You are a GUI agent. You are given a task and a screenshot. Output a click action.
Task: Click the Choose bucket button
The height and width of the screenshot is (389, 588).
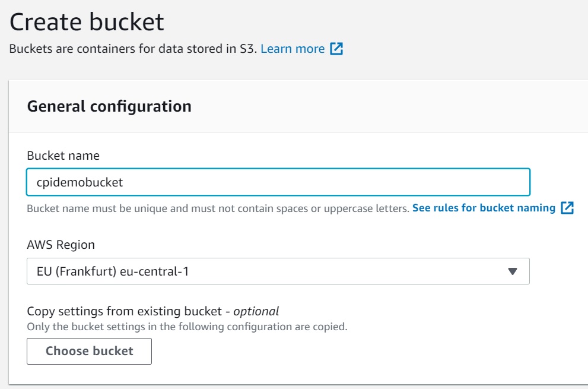(89, 351)
